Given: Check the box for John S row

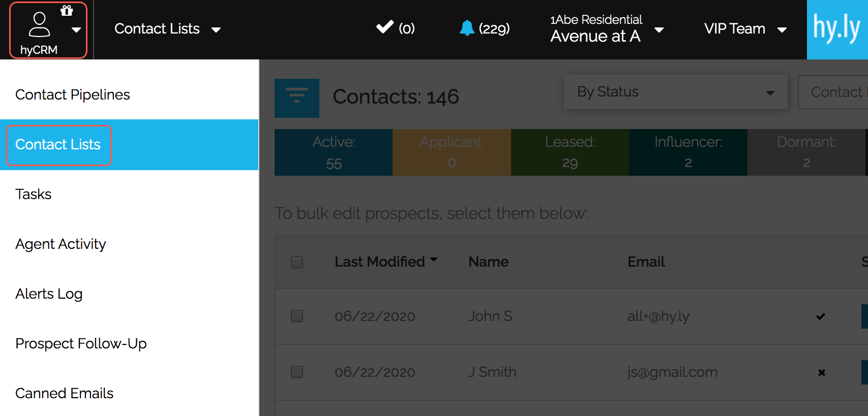Looking at the screenshot, I should point(297,316).
